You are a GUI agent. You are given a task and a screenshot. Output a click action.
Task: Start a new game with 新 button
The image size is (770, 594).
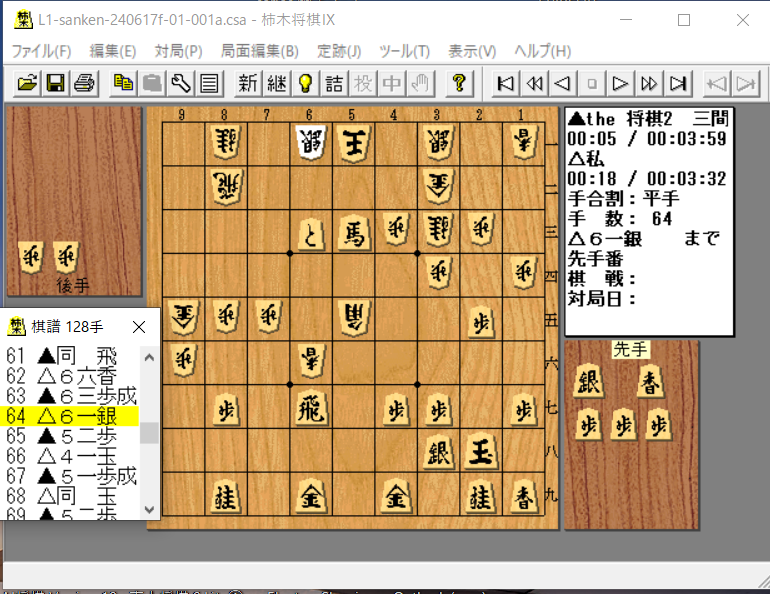pyautogui.click(x=248, y=83)
